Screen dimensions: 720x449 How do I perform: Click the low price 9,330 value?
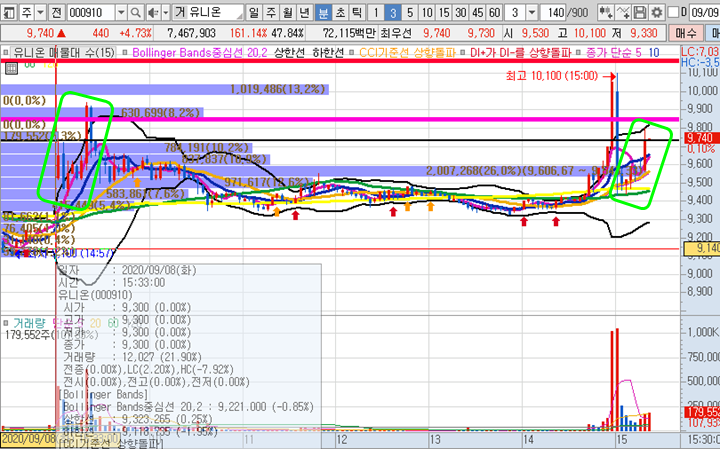[644, 33]
